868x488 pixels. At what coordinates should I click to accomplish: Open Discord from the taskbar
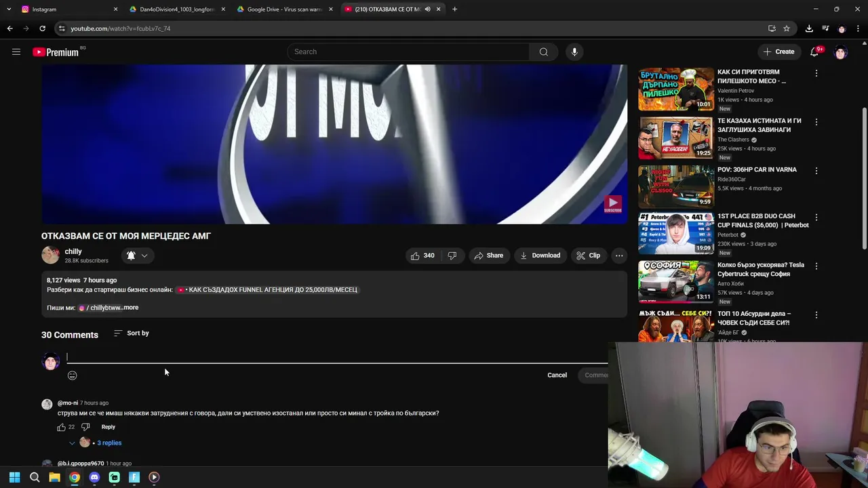point(94,477)
